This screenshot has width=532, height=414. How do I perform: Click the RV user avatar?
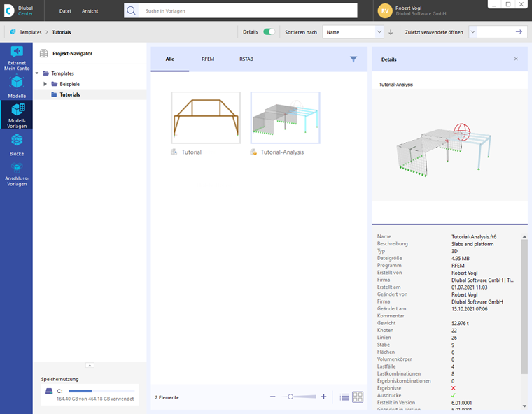pyautogui.click(x=385, y=11)
